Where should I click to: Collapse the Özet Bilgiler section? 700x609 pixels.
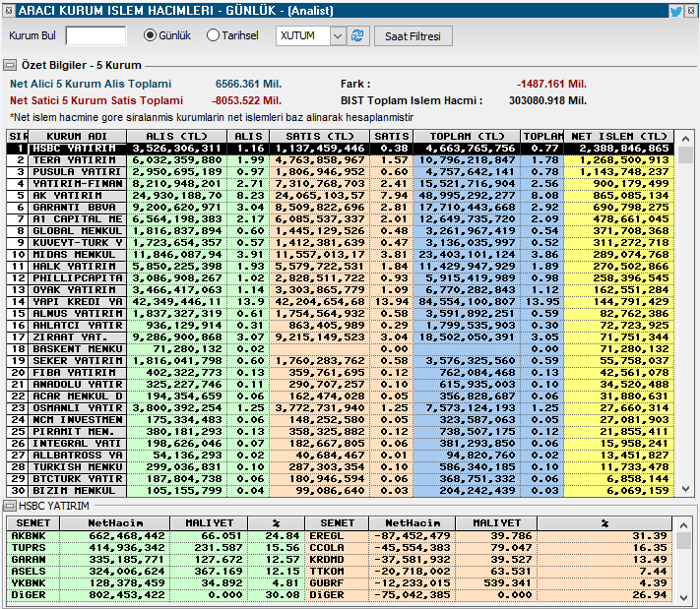pos(10,65)
